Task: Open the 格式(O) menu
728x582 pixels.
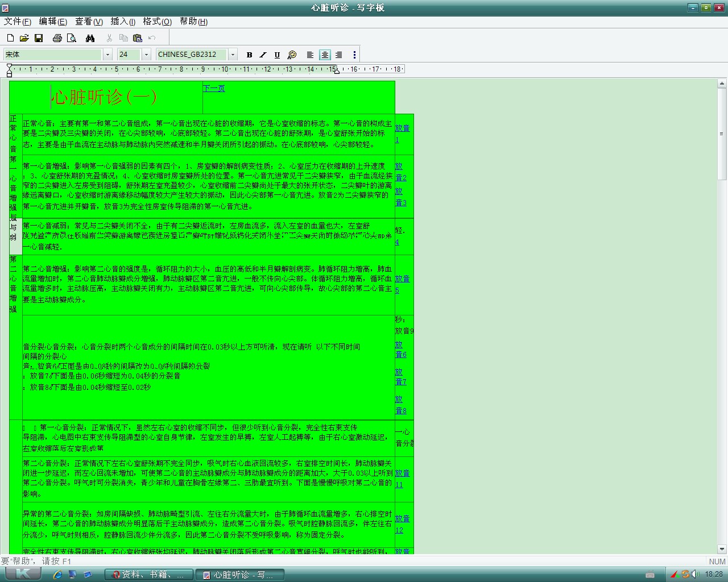Action: 157,22
